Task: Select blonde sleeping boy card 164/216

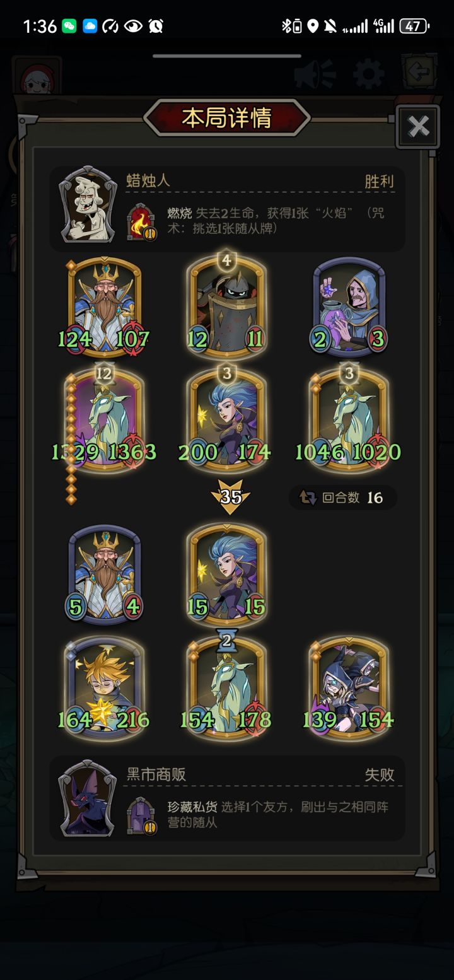Action: [x=104, y=689]
